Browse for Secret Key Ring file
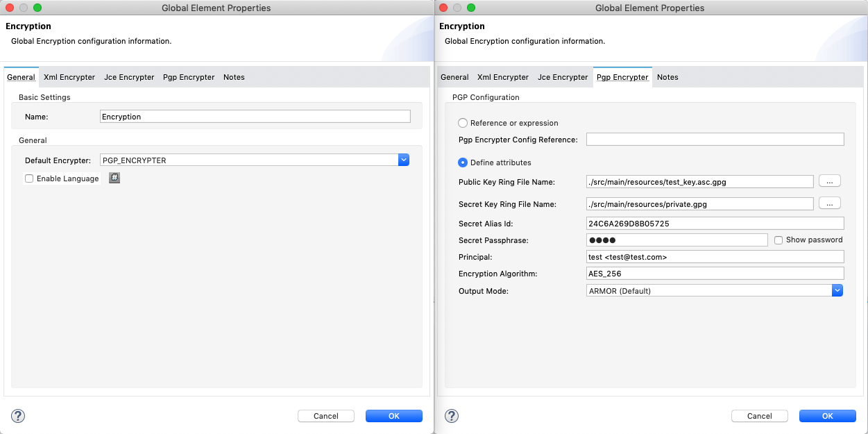Image resolution: width=868 pixels, height=434 pixels. click(830, 203)
